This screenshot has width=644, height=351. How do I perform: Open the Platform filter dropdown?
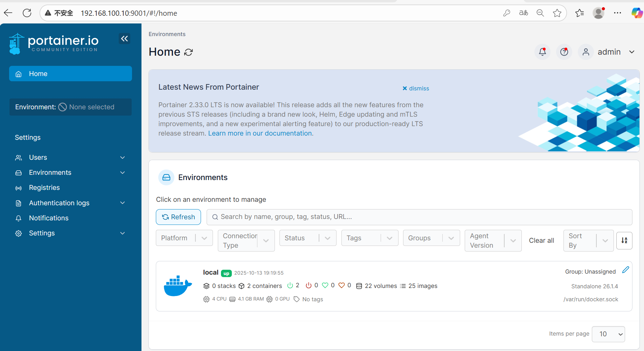[184, 238]
